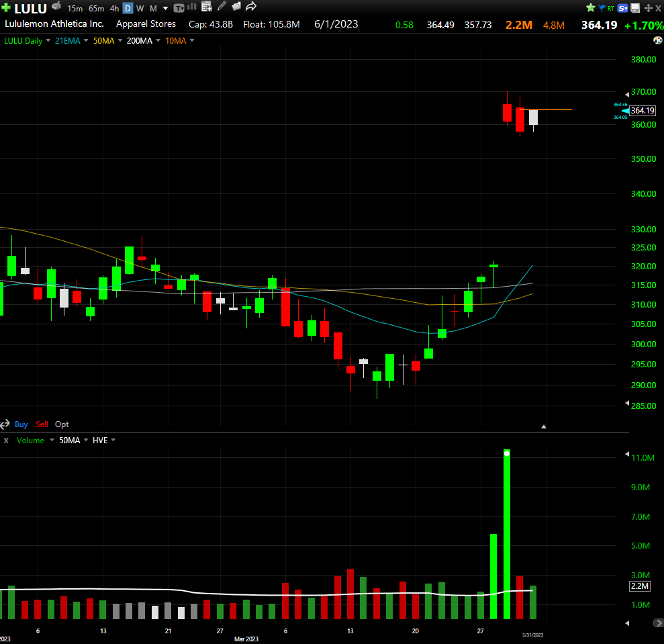This screenshot has width=664, height=644.
Task: Click the 6/1/2023 date
Action: 336,24
